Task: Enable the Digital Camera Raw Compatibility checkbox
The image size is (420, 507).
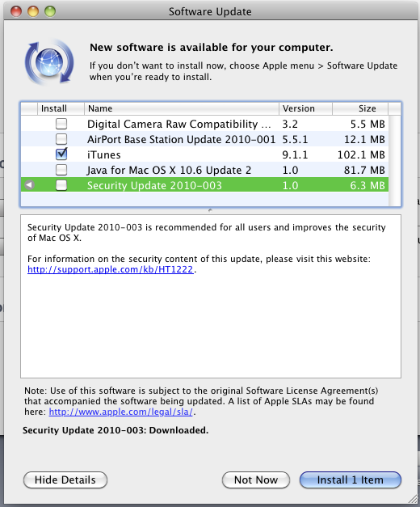Action: click(x=61, y=124)
